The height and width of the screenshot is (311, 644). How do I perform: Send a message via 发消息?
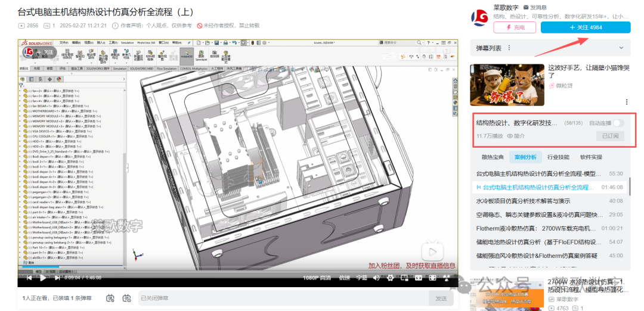click(x=535, y=7)
